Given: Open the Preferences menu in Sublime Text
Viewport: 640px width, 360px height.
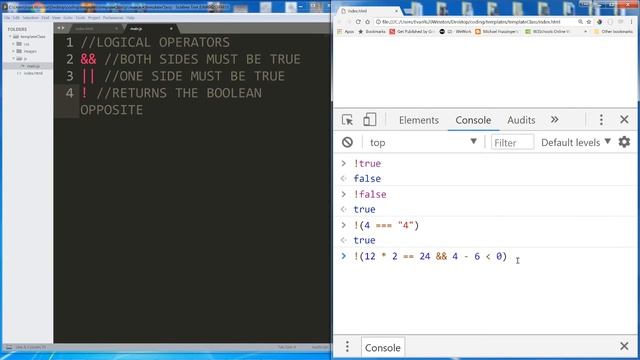Looking at the screenshot, I should point(113,18).
